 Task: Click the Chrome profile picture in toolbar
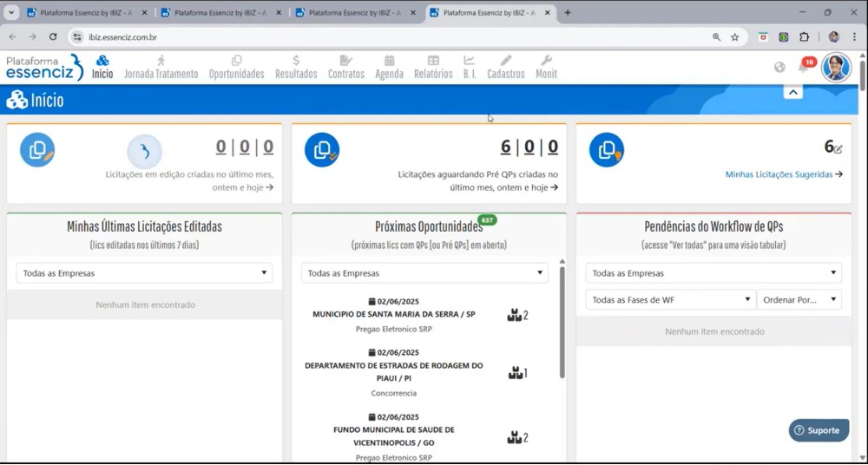coord(833,37)
